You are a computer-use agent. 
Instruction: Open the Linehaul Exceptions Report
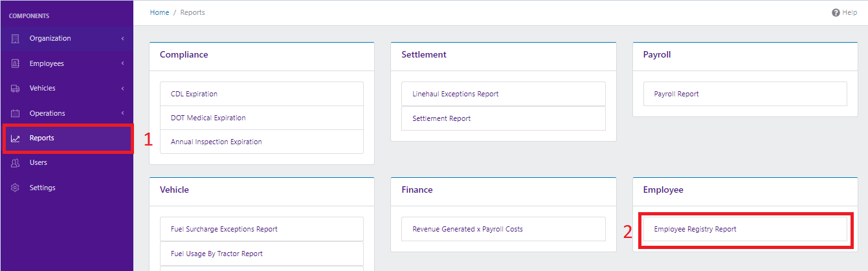click(x=455, y=94)
